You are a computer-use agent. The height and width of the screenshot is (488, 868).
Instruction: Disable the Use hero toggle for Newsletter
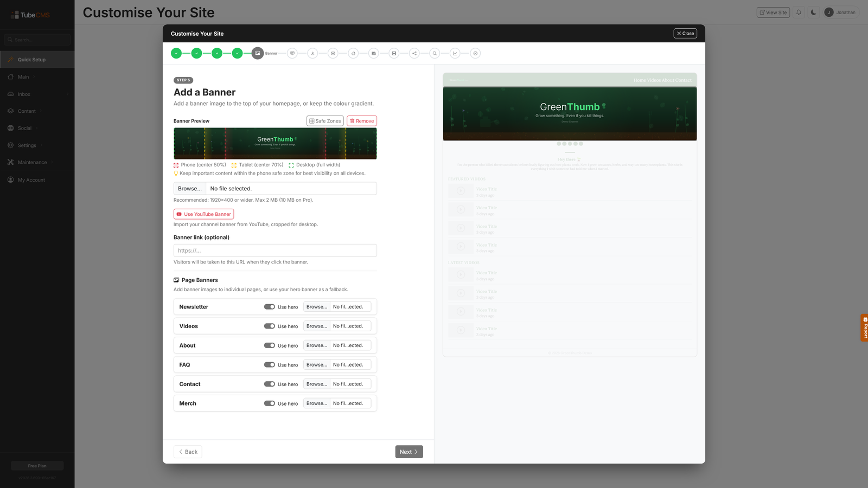pos(269,306)
